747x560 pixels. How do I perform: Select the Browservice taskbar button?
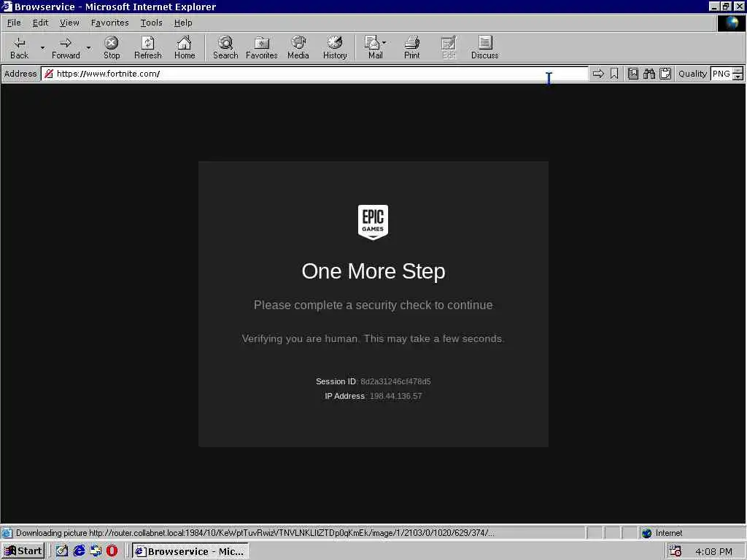(190, 551)
